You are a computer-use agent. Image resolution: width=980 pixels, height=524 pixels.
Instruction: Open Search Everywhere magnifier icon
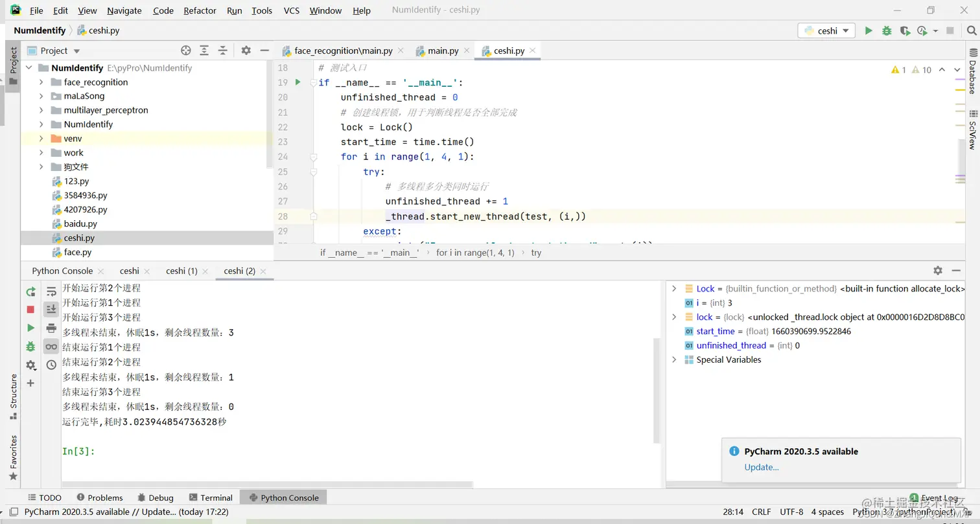[x=971, y=30]
